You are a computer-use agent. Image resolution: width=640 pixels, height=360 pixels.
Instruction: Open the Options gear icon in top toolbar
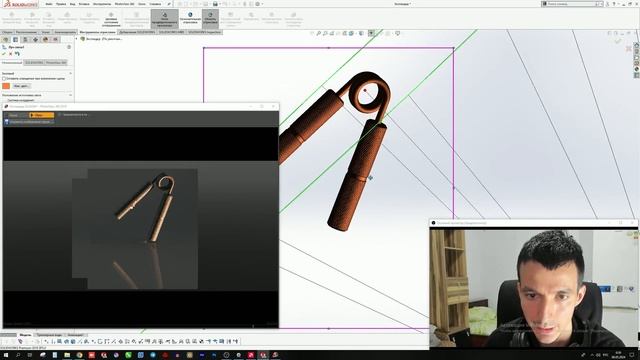point(258,4)
